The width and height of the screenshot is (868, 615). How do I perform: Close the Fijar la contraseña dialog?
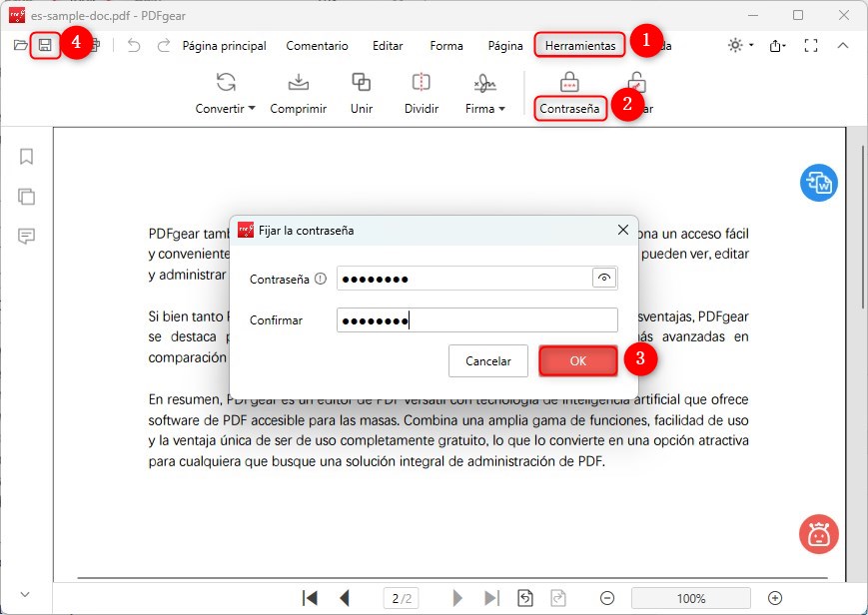[x=622, y=230]
